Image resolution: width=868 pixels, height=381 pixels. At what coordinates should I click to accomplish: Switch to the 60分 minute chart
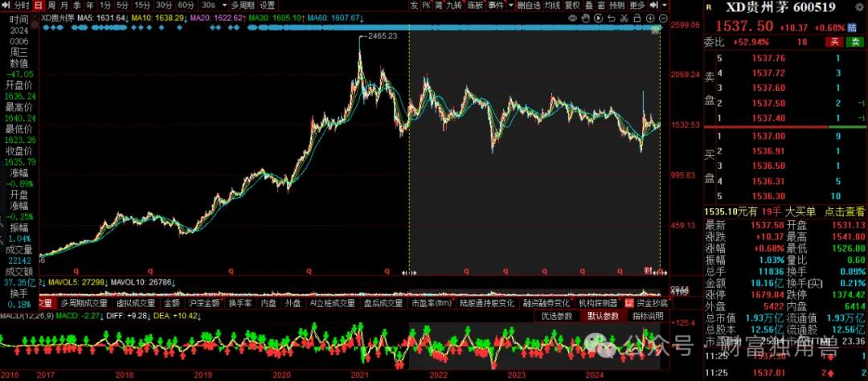pos(186,6)
